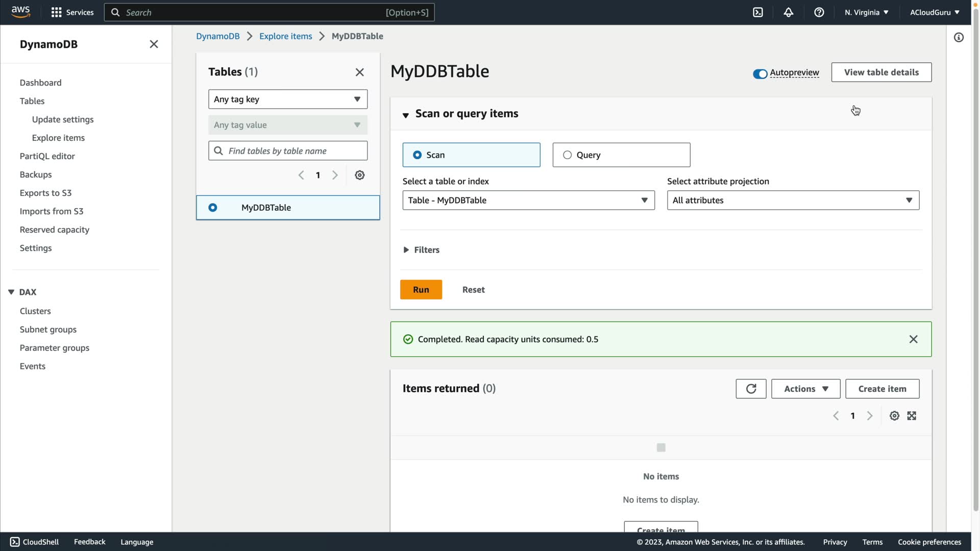
Task: Open the Actions dropdown menu
Action: [x=805, y=389]
